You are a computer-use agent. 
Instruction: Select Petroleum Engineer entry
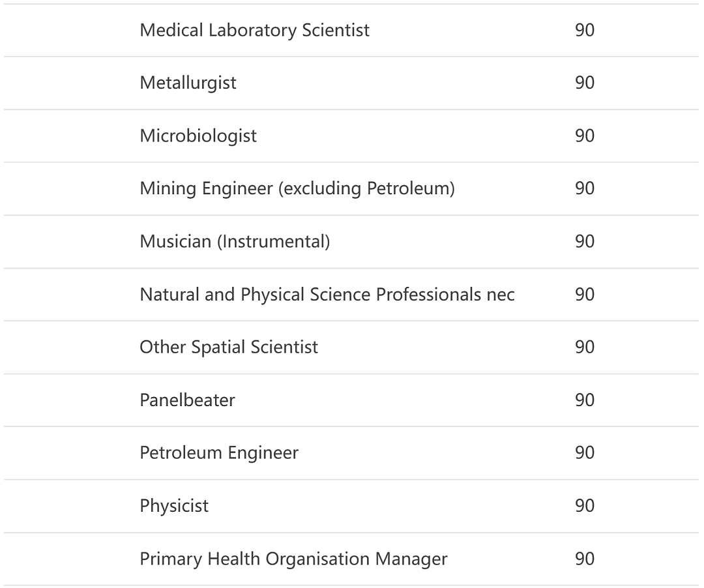pyautogui.click(x=219, y=452)
